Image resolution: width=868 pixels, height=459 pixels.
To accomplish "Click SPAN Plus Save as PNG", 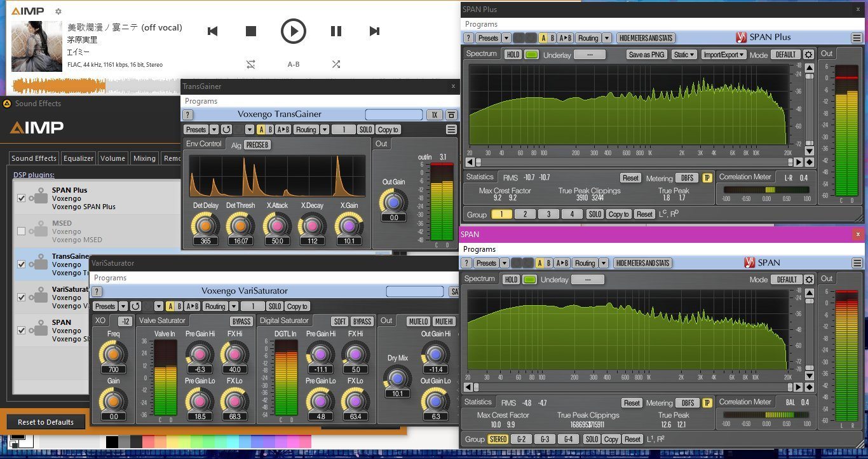I will pos(646,55).
